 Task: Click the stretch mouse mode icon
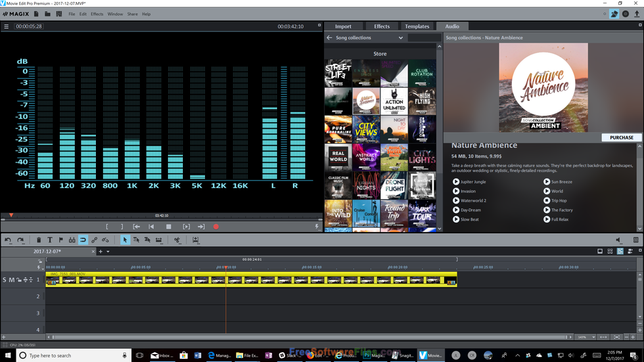pos(158,240)
